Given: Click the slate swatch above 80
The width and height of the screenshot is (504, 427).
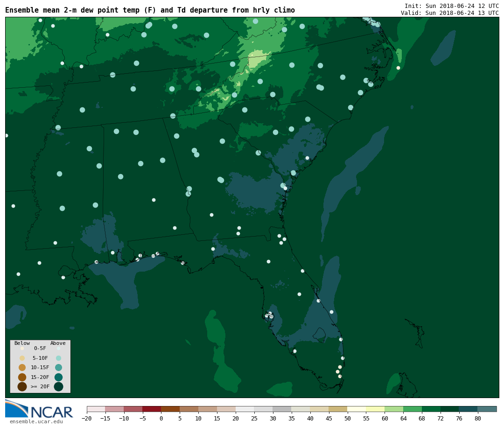Looking at the screenshot, I should [487, 409].
